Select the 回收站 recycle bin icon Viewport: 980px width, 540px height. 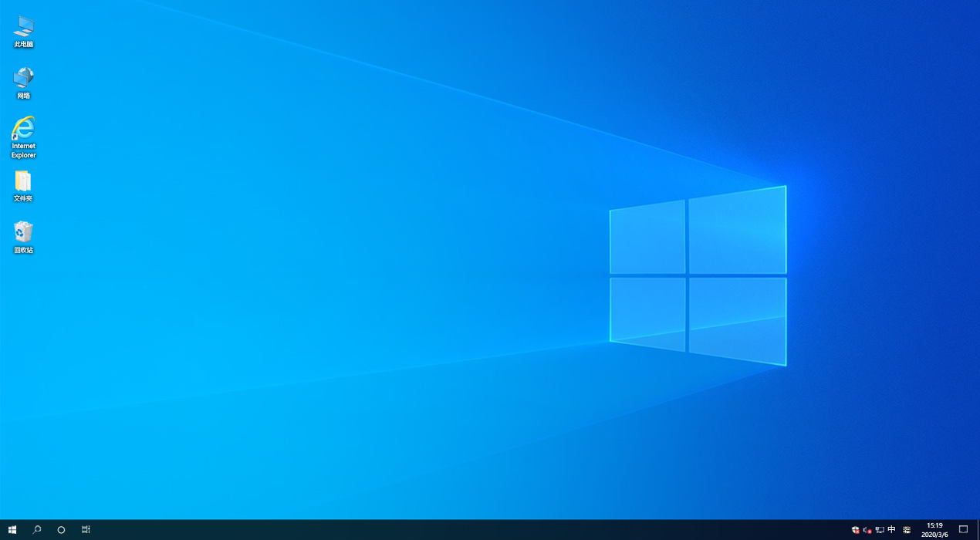[x=23, y=238]
